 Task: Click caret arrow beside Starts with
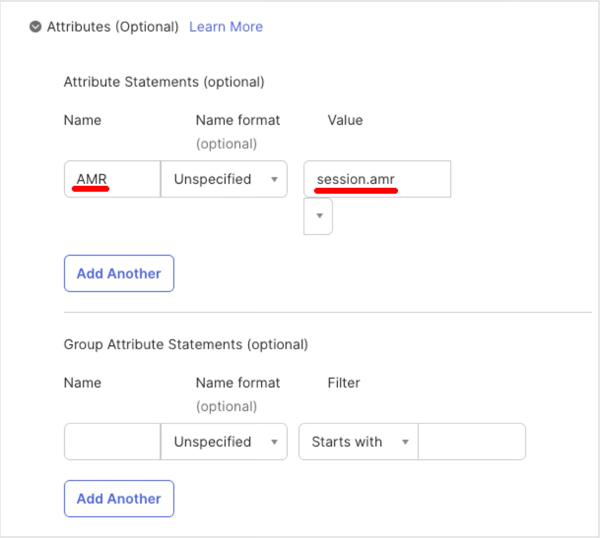tap(405, 442)
